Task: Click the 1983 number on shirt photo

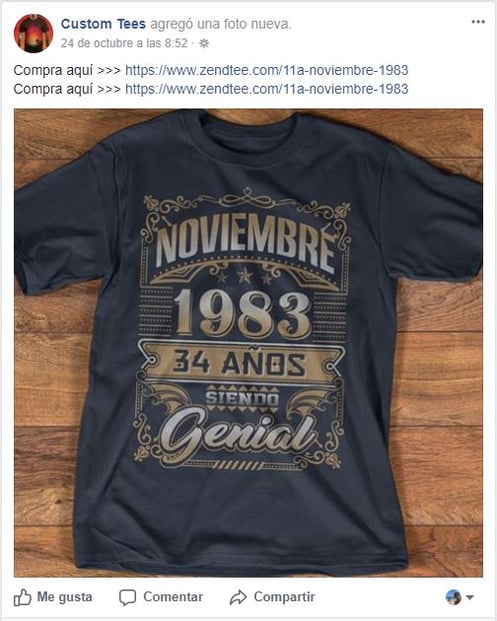Action: 244,313
